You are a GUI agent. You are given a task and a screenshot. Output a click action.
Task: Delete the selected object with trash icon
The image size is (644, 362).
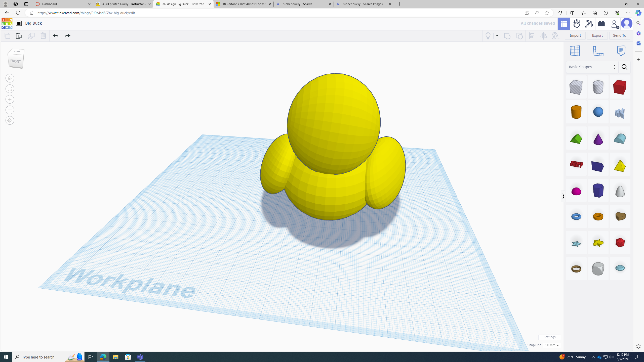[43, 36]
